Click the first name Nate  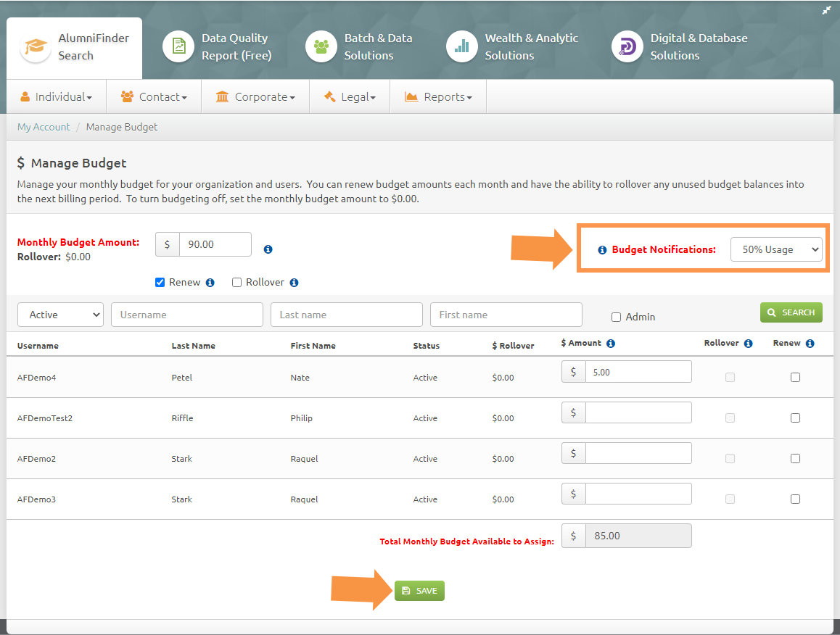click(300, 378)
